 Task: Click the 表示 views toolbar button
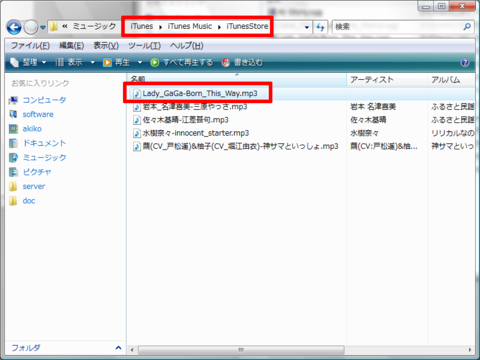click(x=69, y=62)
